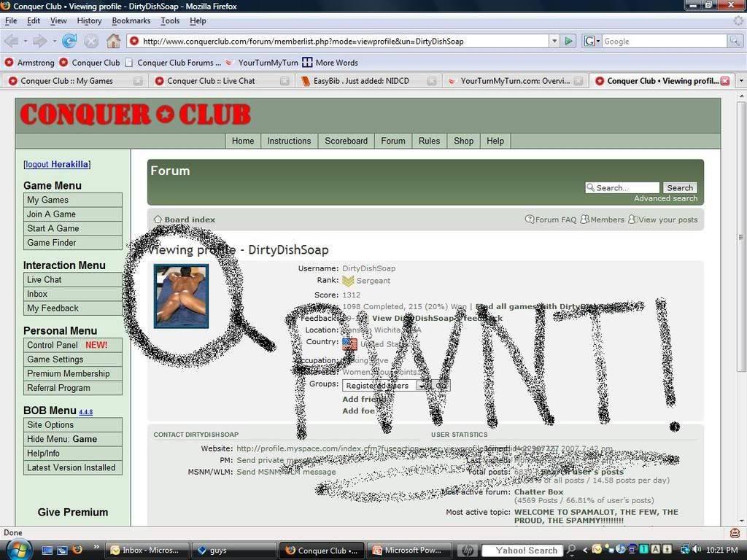This screenshot has height=560, width=747.
Task: Close the EasyBib tab
Action: [x=431, y=81]
